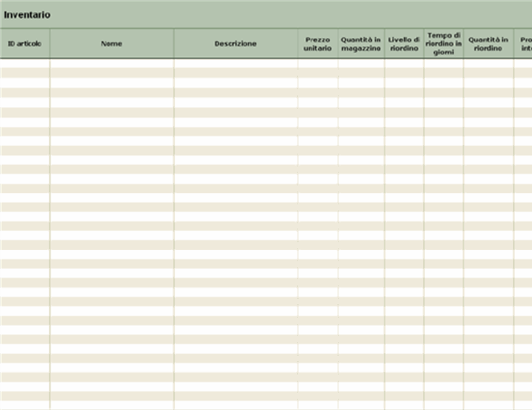Viewport: 532px width, 410px height.
Task: Select first cell under Livello di riordino
Action: click(404, 63)
